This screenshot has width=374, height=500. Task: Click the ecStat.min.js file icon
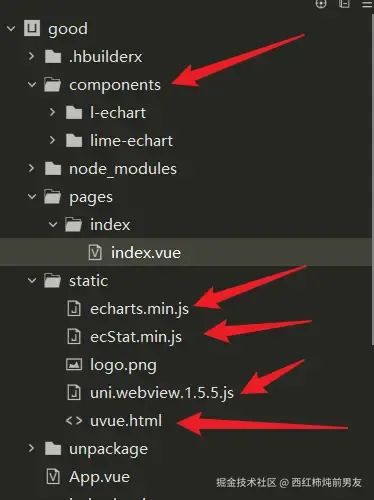[74, 336]
